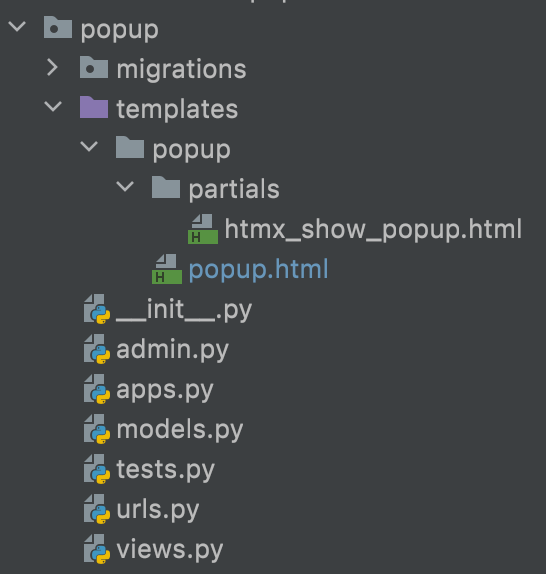546x574 pixels.
Task: Click the migrations package folder icon
Action: coord(94,67)
